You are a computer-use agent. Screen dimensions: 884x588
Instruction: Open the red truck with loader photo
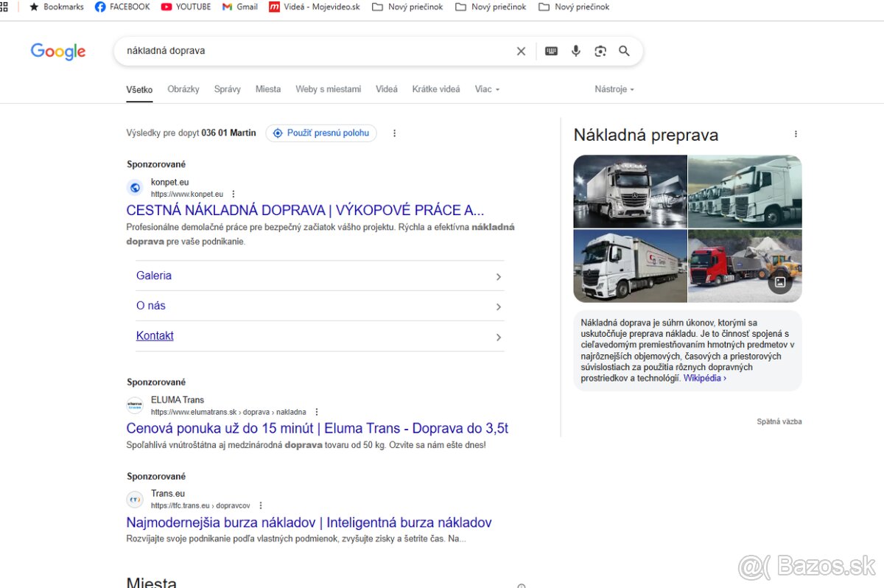pyautogui.click(x=745, y=265)
